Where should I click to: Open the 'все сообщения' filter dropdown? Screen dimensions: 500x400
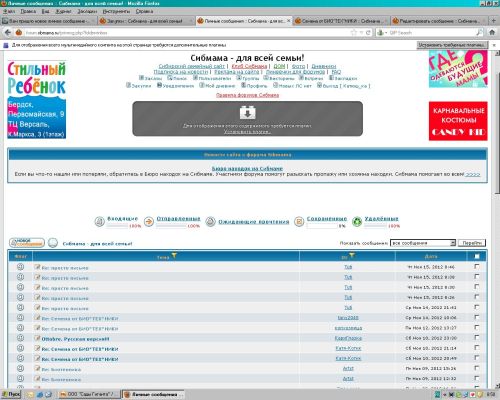423,243
